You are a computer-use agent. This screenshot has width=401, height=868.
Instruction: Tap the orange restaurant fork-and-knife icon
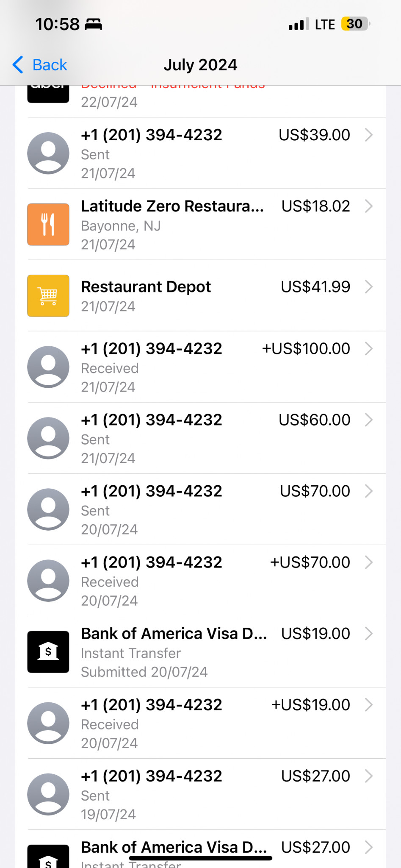pyautogui.click(x=48, y=225)
